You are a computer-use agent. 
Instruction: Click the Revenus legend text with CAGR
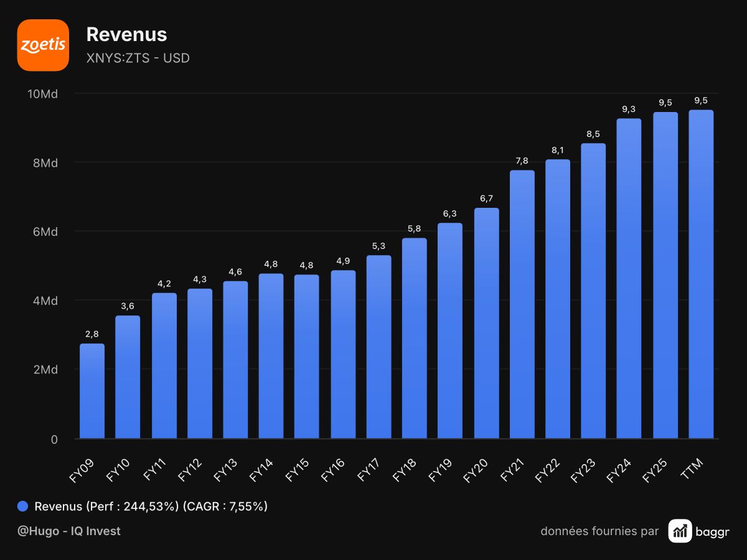coord(151,506)
